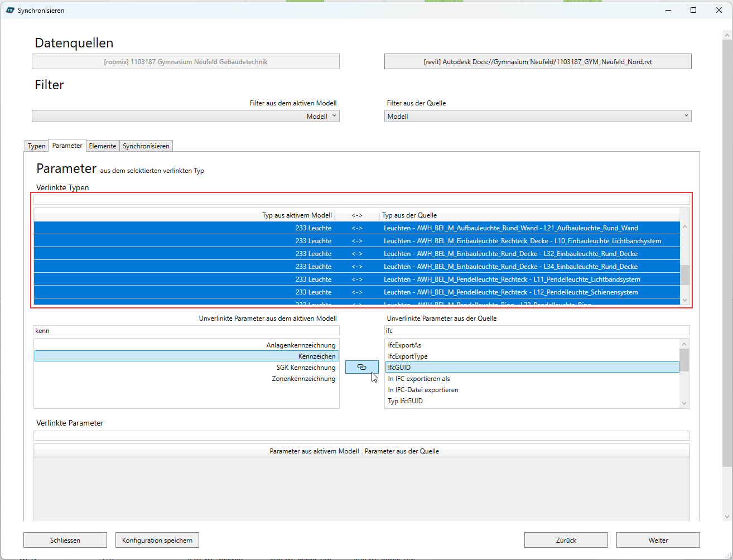Click the Schliessen button
The width and height of the screenshot is (733, 560).
(x=65, y=540)
